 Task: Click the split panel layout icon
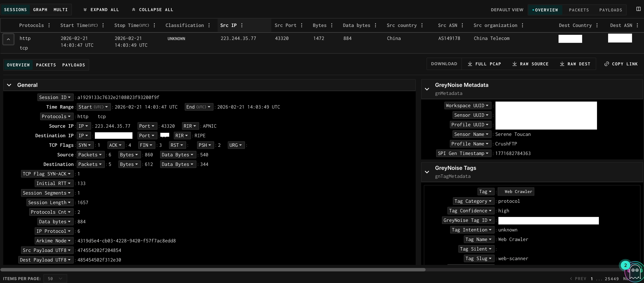click(638, 9)
